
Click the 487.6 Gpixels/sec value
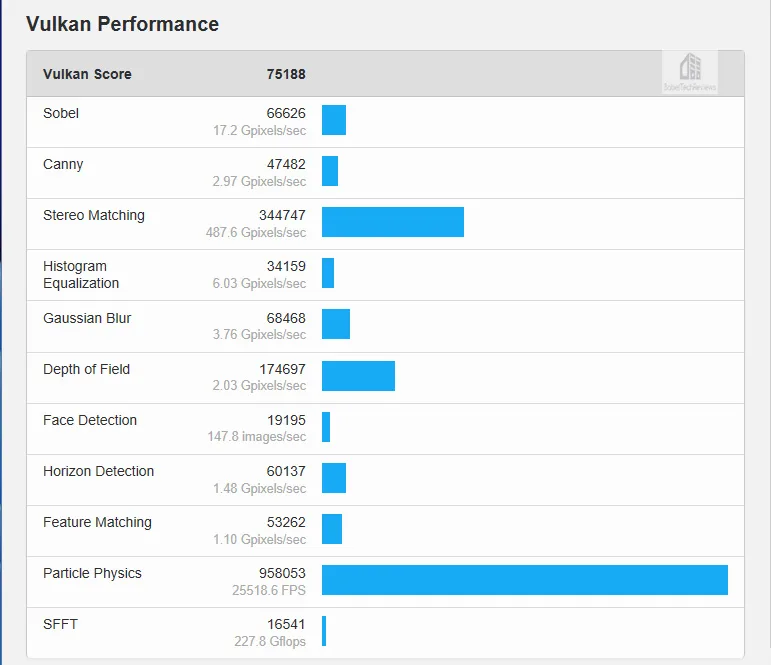point(256,233)
